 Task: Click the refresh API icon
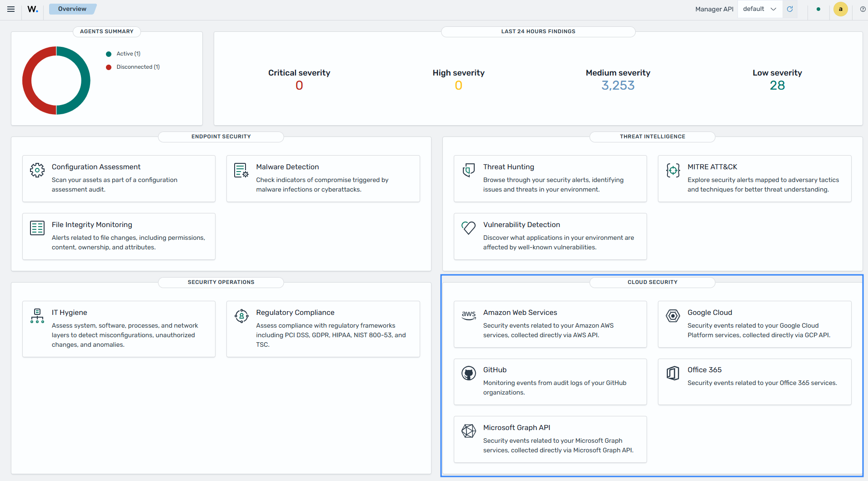(790, 9)
